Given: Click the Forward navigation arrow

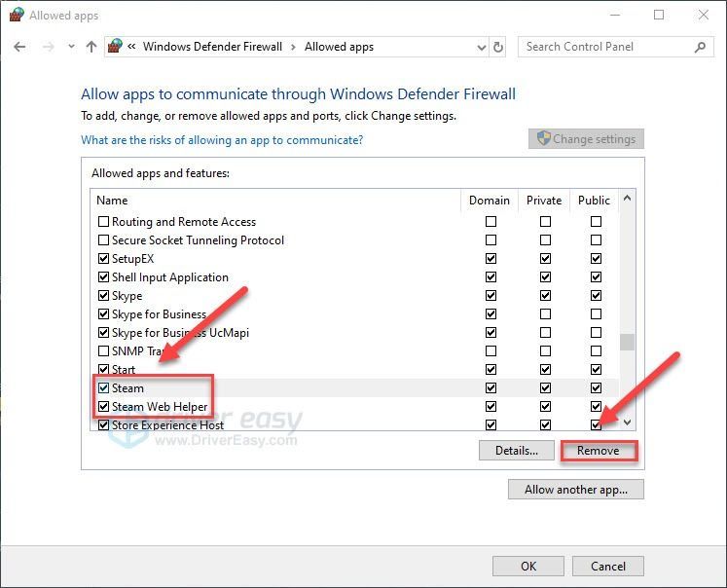Looking at the screenshot, I should [49, 47].
